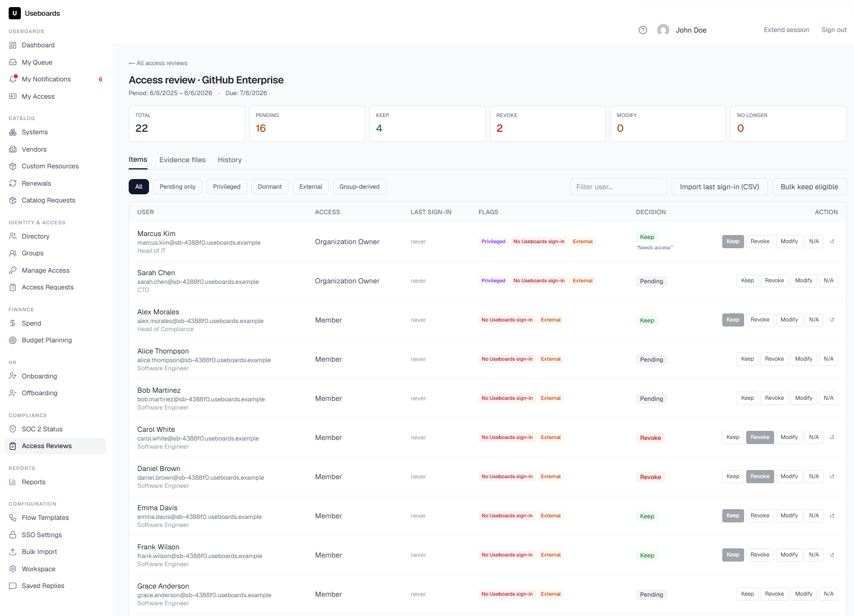The image size is (854, 616).
Task: Click the Sign out link
Action: click(x=834, y=30)
